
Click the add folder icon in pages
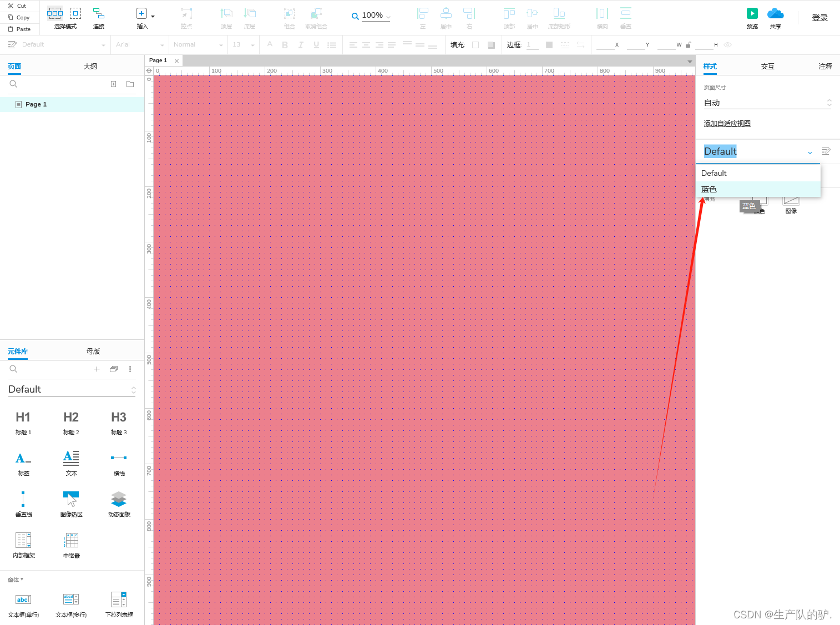point(130,84)
